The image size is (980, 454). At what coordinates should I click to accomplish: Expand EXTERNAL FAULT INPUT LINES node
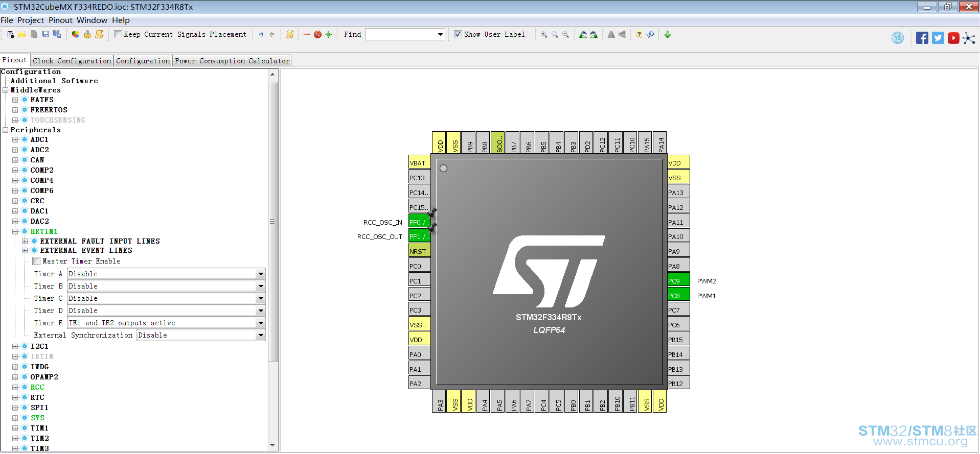coord(25,241)
